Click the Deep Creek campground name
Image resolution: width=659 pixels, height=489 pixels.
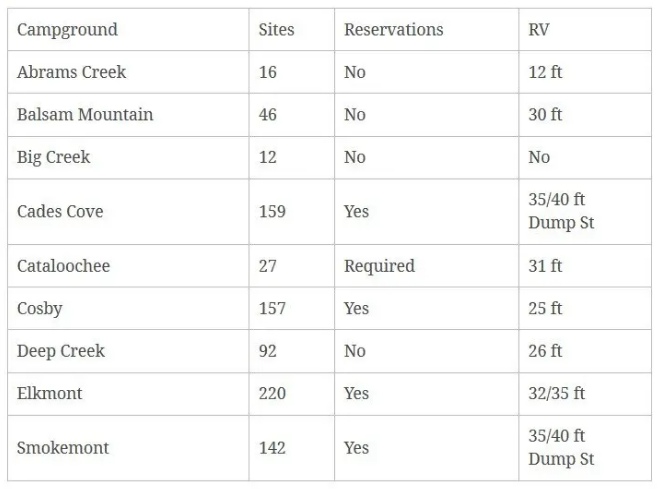coord(60,351)
